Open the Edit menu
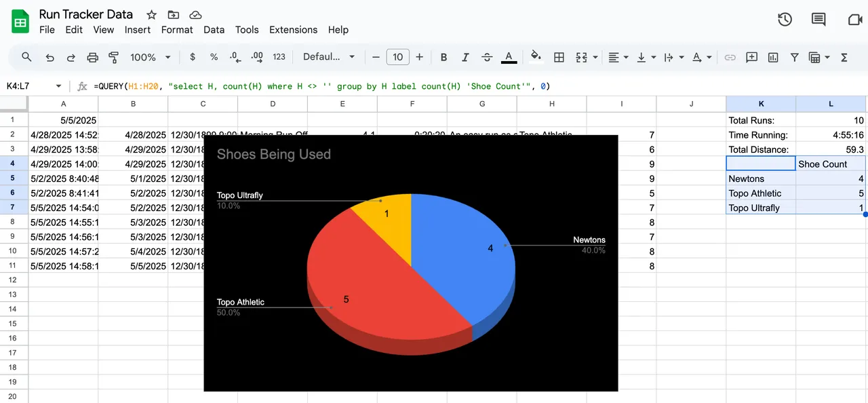The width and height of the screenshot is (868, 403). pos(74,30)
